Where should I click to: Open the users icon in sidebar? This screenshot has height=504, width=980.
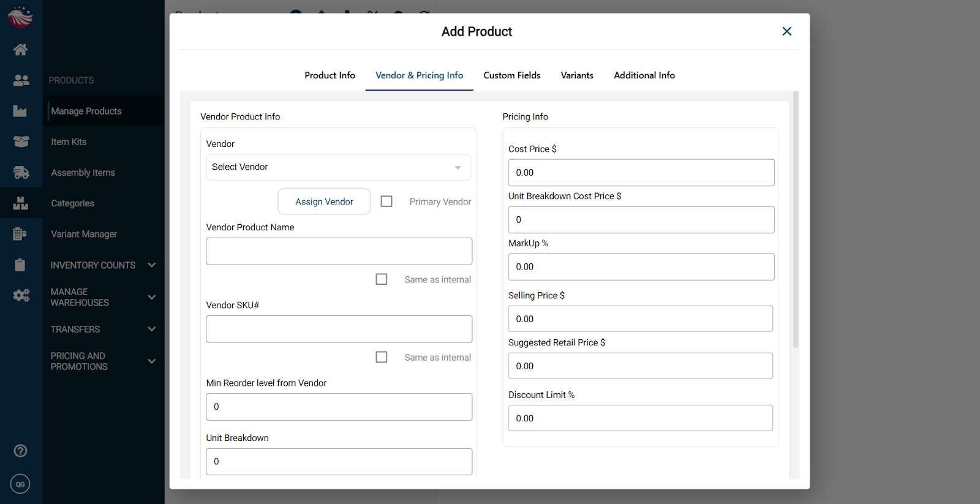click(x=21, y=80)
